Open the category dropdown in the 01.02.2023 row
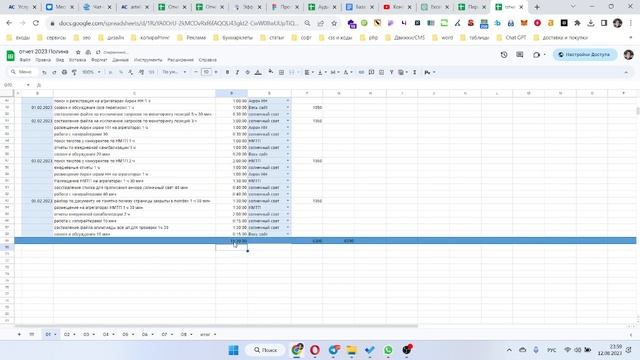 click(x=288, y=108)
